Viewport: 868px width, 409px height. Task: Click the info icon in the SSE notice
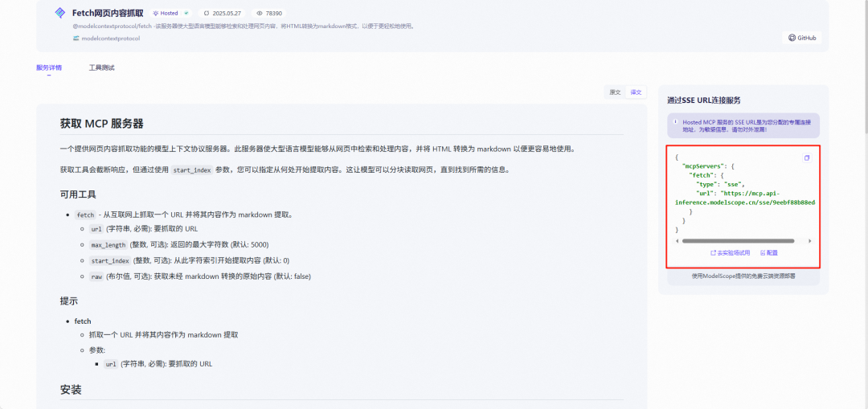coord(675,121)
